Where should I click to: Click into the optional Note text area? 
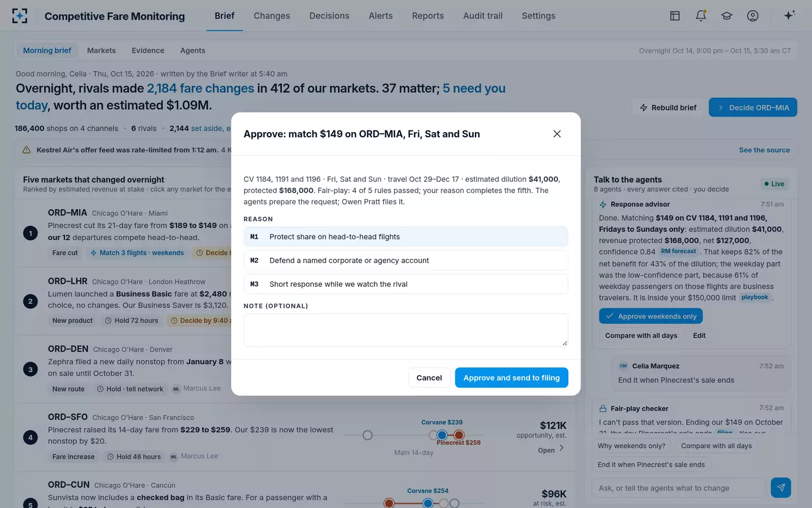pyautogui.click(x=405, y=330)
